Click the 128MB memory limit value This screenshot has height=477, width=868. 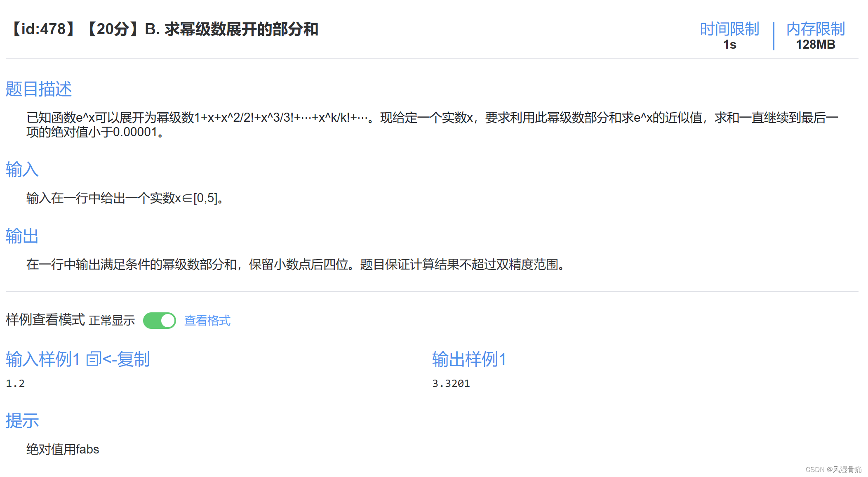815,45
